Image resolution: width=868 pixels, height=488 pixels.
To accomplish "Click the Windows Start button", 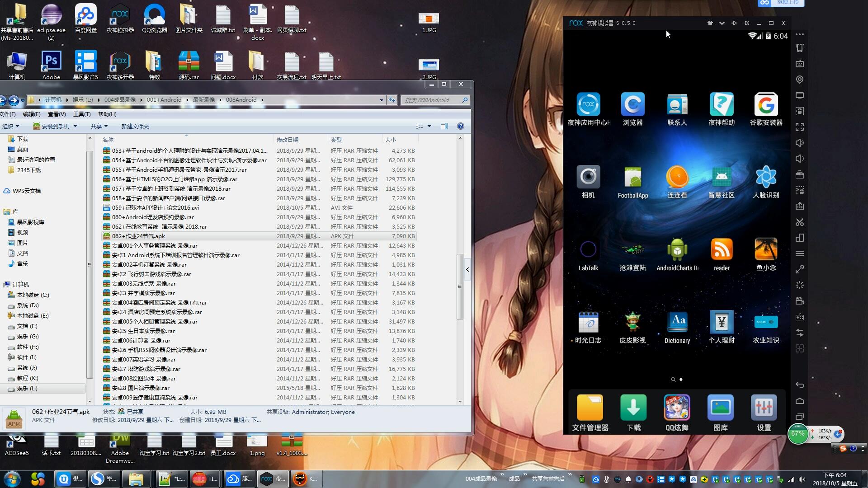I will coord(12,479).
